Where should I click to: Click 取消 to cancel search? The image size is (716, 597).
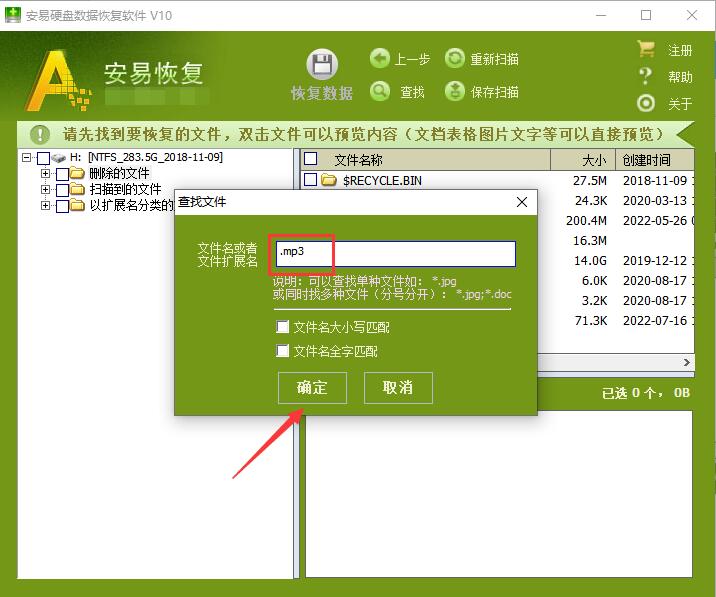click(x=398, y=388)
